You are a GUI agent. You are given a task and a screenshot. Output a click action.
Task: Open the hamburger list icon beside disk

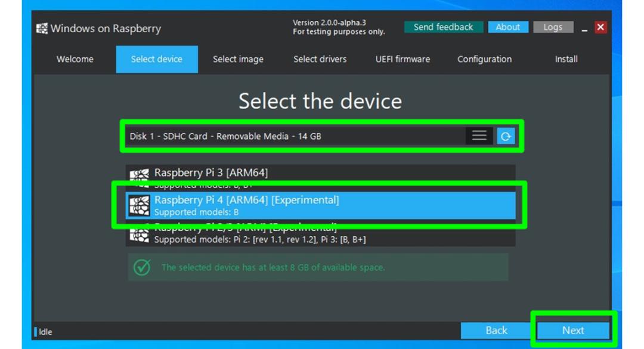click(x=479, y=136)
